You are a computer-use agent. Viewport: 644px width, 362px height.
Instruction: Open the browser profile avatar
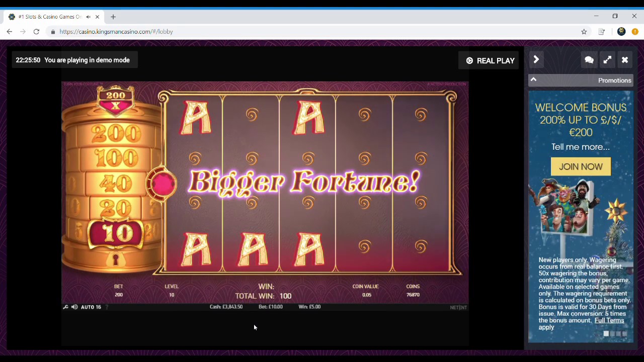click(621, 32)
